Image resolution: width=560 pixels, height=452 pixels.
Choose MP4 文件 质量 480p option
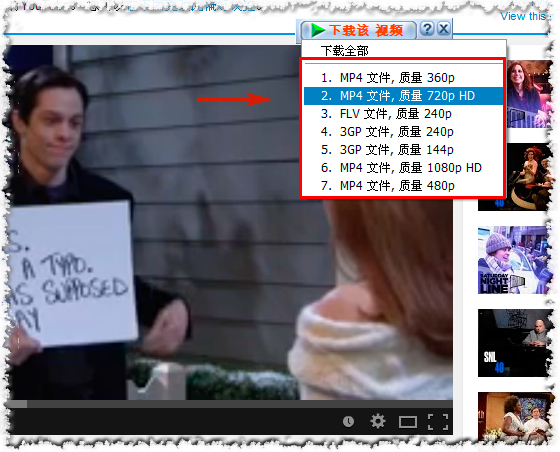(x=403, y=186)
